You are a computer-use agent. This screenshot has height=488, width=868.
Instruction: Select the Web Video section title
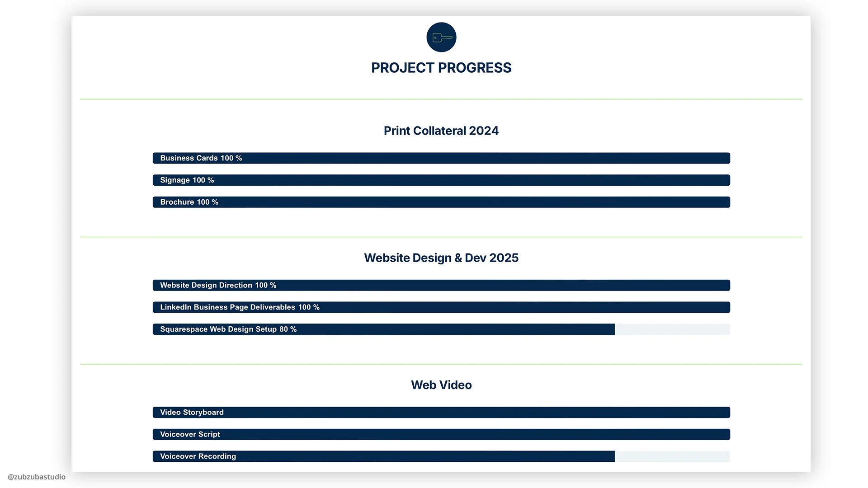(441, 385)
